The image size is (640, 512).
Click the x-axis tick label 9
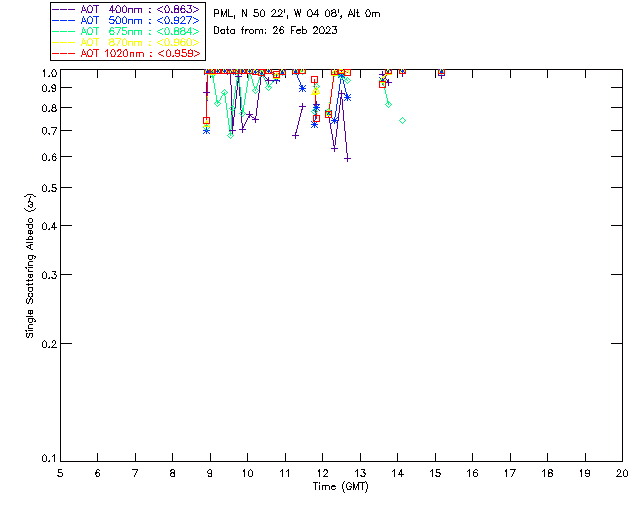click(x=210, y=473)
